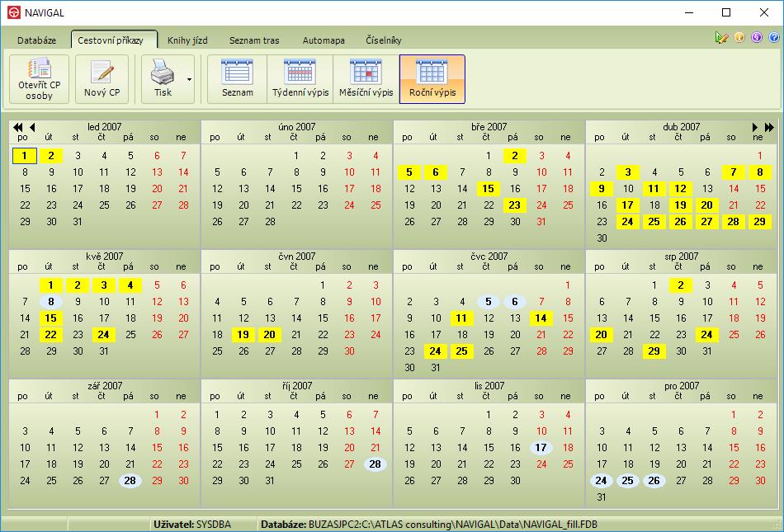
Task: Open the Databáze tab
Action: click(x=36, y=40)
